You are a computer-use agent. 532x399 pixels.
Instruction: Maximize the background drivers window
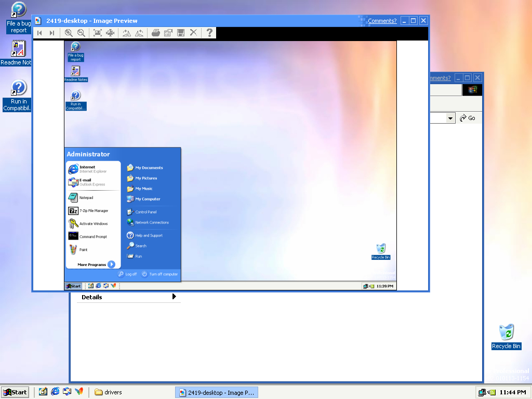pyautogui.click(x=468, y=78)
